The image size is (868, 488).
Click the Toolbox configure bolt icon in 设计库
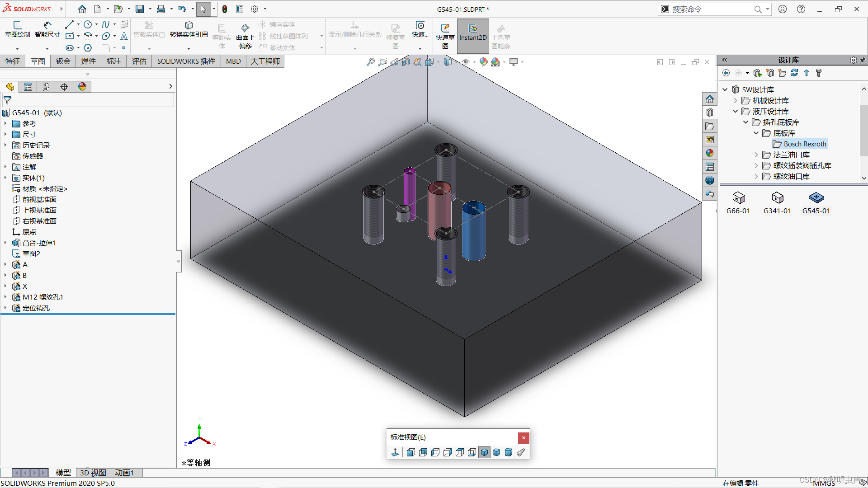(x=819, y=73)
